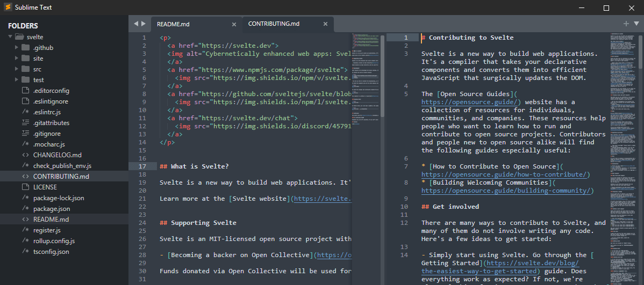
Task: Click the package.json file icon
Action: point(25,208)
